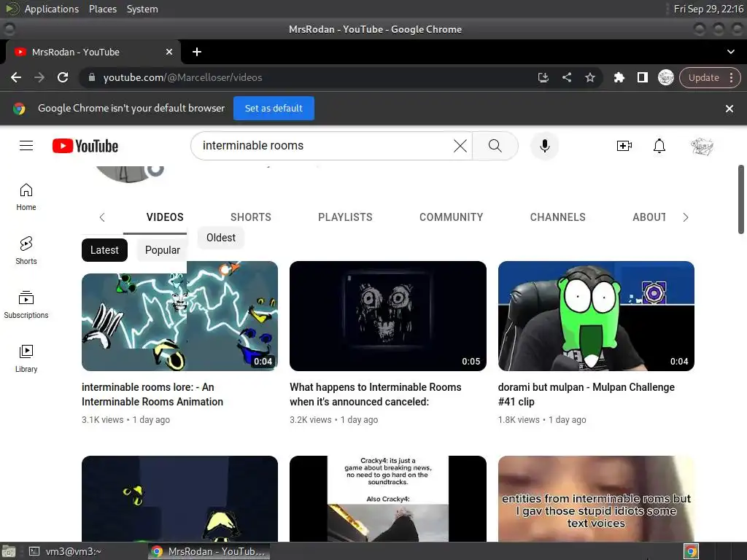Open the notifications bell
This screenshot has width=747, height=560.
tap(659, 146)
